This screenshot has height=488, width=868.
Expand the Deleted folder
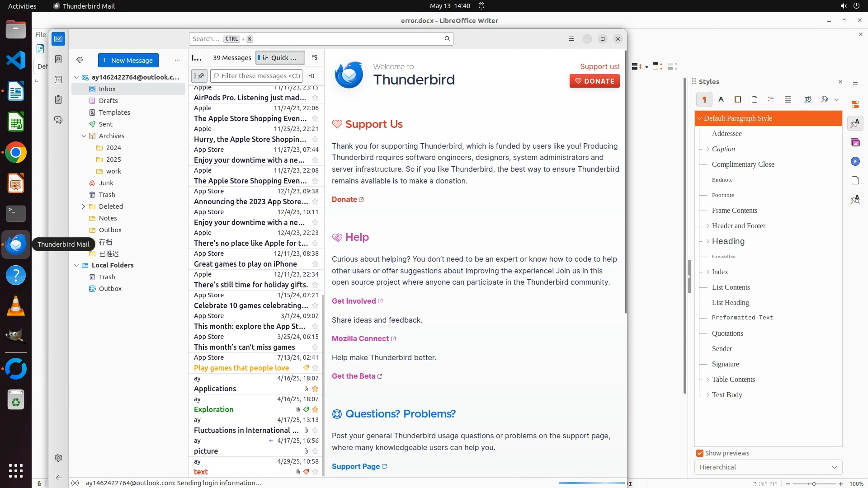click(84, 206)
